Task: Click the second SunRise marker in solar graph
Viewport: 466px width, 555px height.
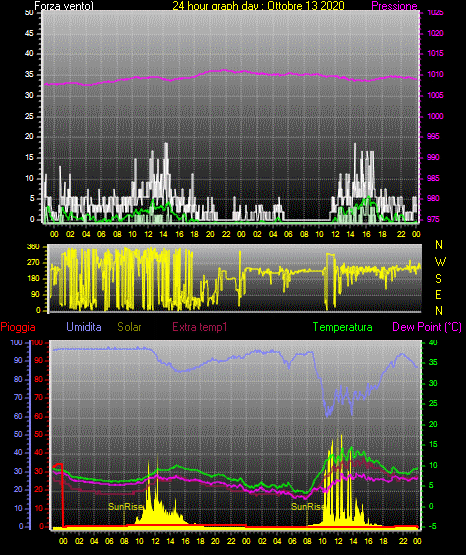Action: pos(307,507)
